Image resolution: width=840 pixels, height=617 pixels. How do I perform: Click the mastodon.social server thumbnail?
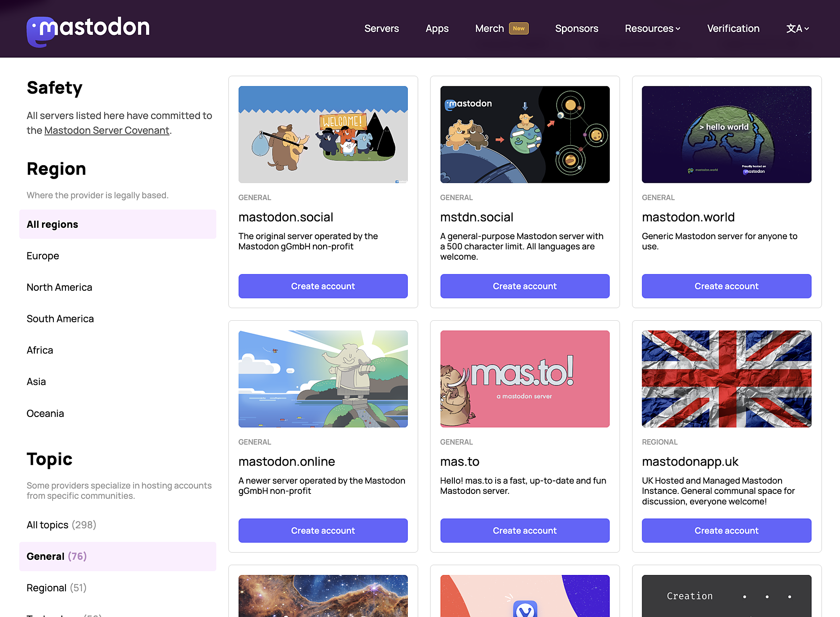click(x=323, y=134)
